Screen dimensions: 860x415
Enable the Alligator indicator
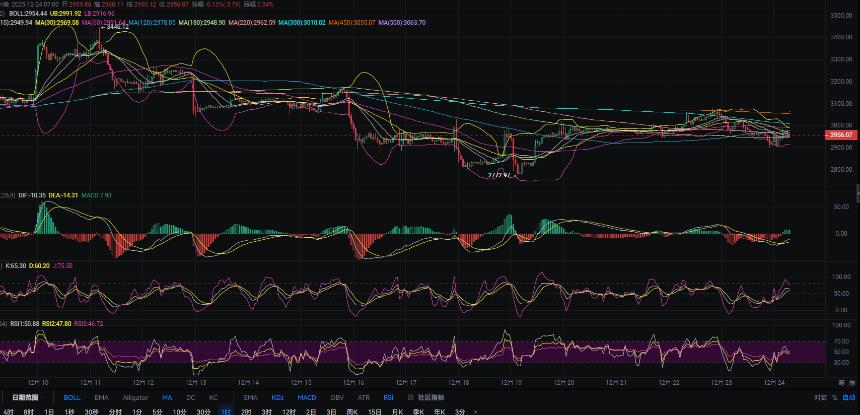pyautogui.click(x=135, y=397)
